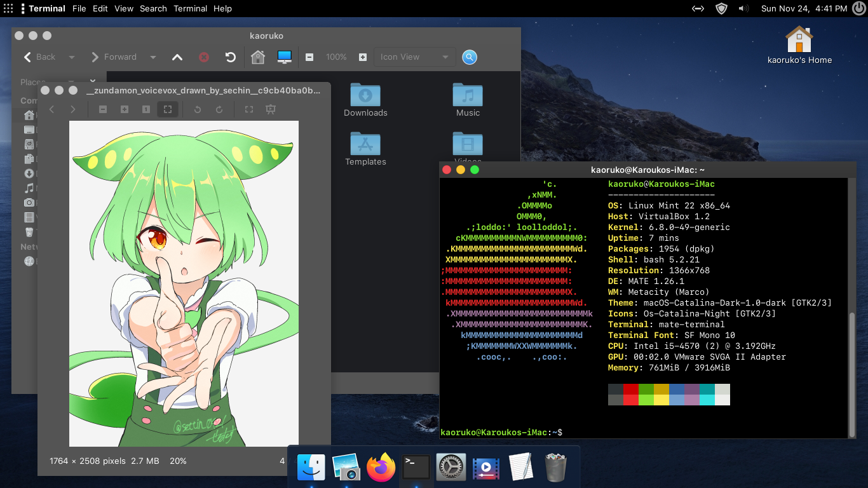The height and width of the screenshot is (488, 868).
Task: Go to next image in image viewer
Action: coord(73,109)
